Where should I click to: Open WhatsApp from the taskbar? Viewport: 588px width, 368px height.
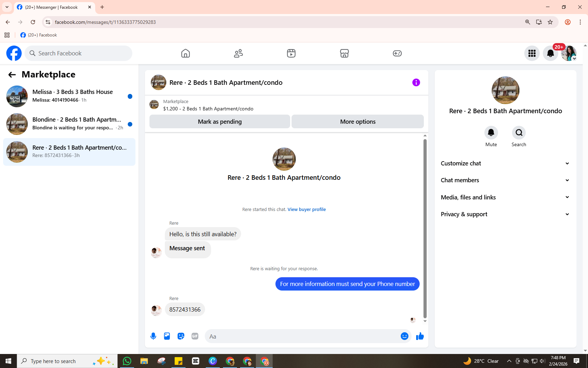(x=127, y=361)
